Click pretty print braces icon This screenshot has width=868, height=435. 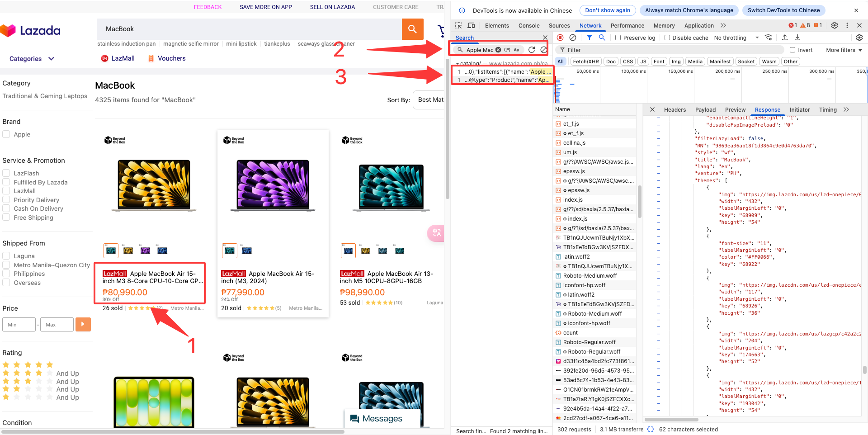click(651, 429)
